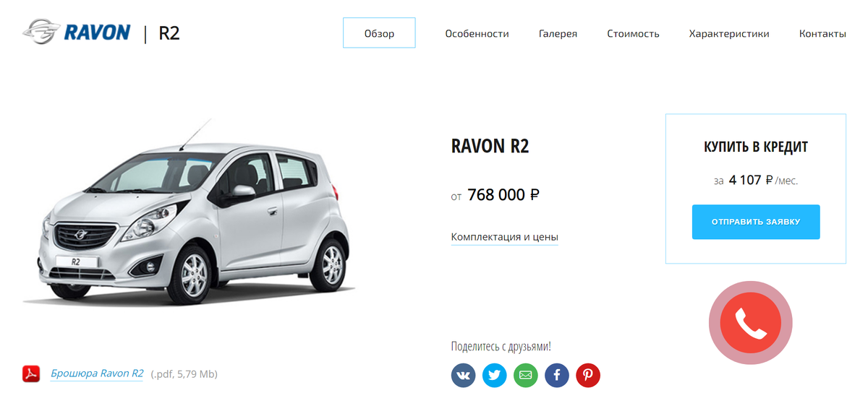This screenshot has height=393, width=868.
Task: Click the Ravon logo emblem
Action: pyautogui.click(x=41, y=32)
